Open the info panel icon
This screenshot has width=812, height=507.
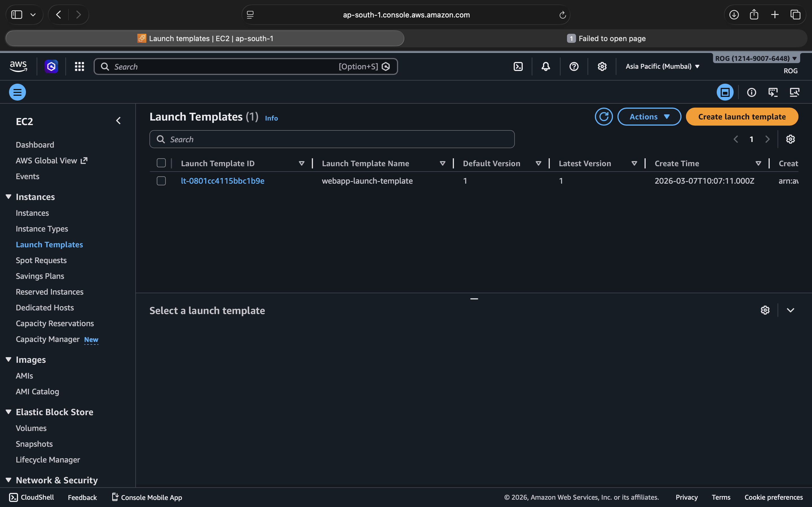(x=751, y=92)
